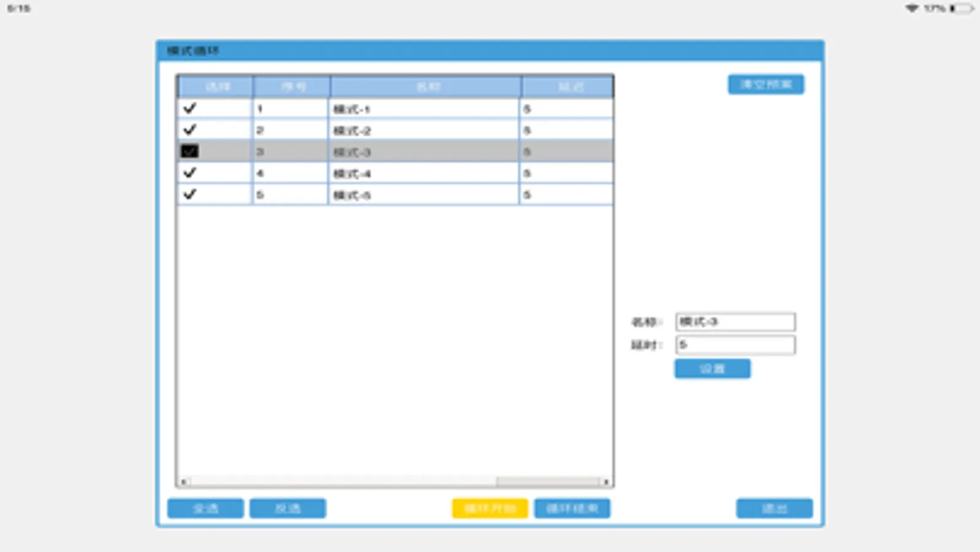Click sequence number cell 2
This screenshot has height=552, width=980.
[x=290, y=130]
